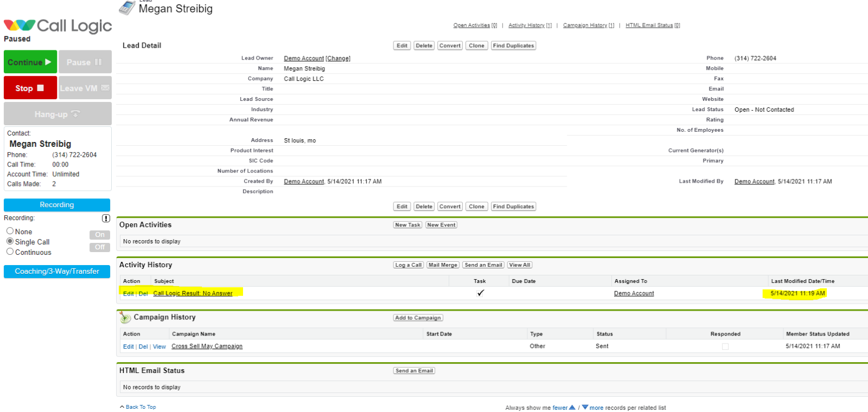Click the greyed Pause button

[85, 62]
